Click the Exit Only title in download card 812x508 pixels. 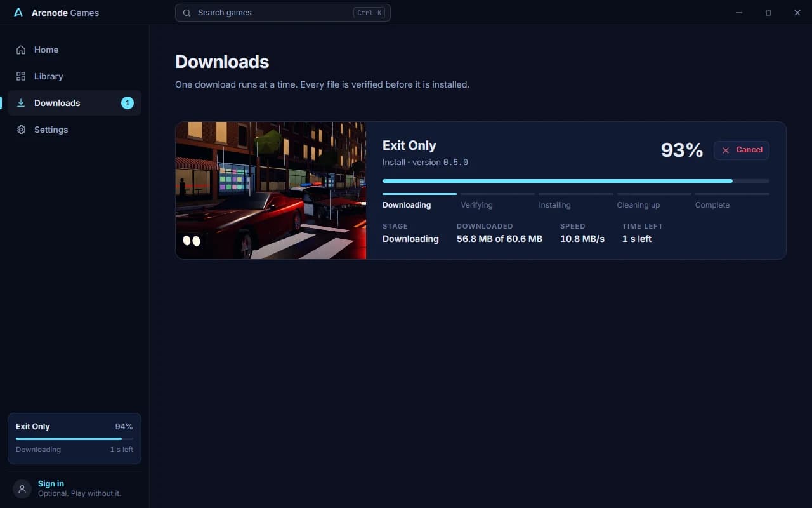pyautogui.click(x=409, y=145)
